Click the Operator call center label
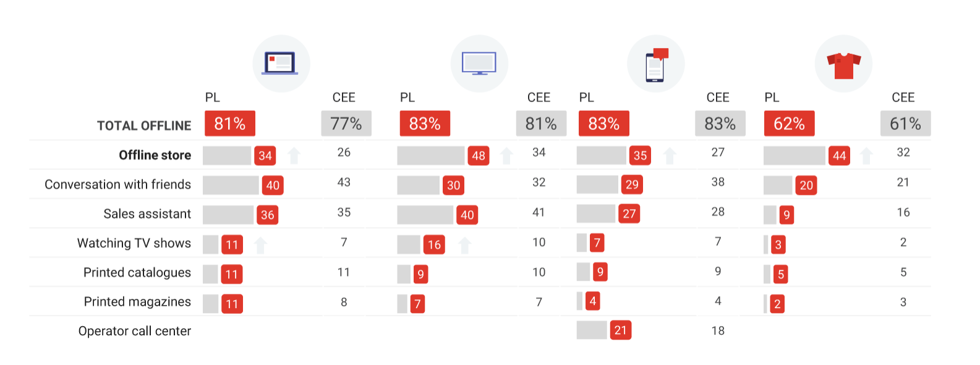Screen dimensions: 980x365 [x=135, y=331]
